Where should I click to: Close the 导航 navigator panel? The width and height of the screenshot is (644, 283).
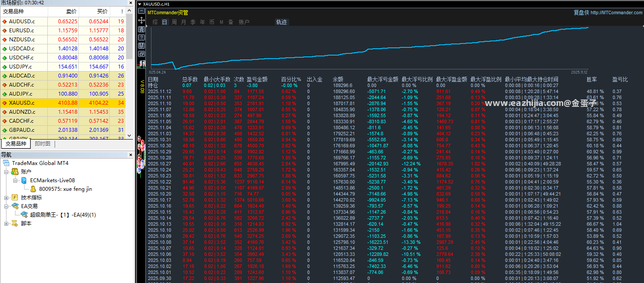coord(131,155)
